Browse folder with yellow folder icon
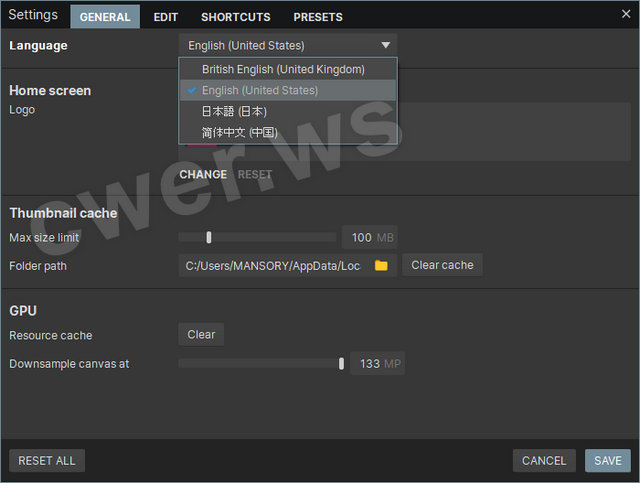 click(381, 266)
